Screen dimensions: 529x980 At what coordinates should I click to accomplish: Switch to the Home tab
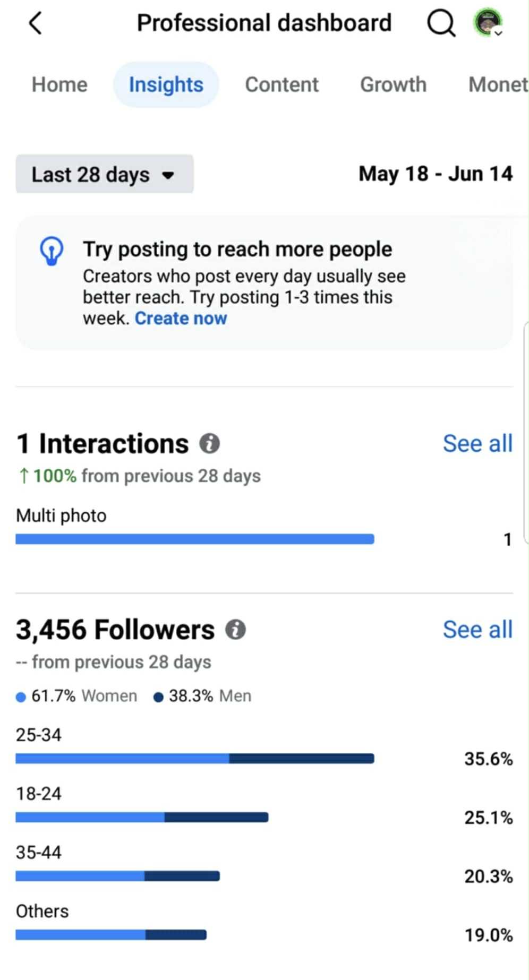pos(59,84)
